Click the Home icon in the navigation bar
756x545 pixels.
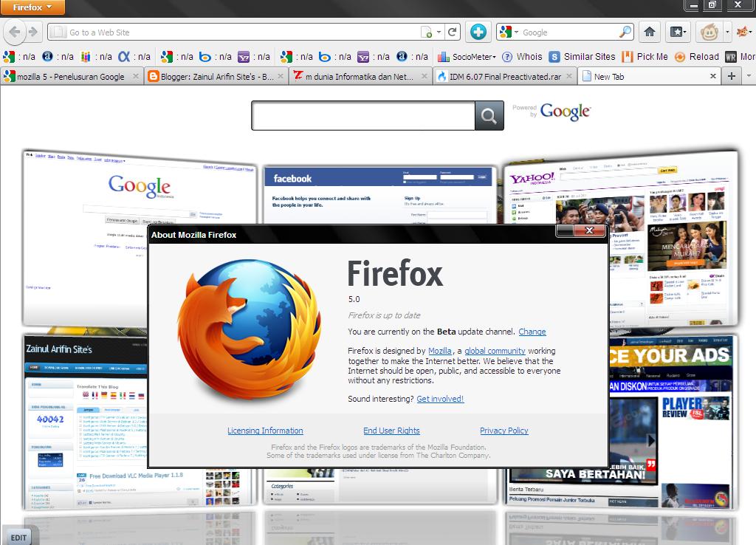point(649,32)
